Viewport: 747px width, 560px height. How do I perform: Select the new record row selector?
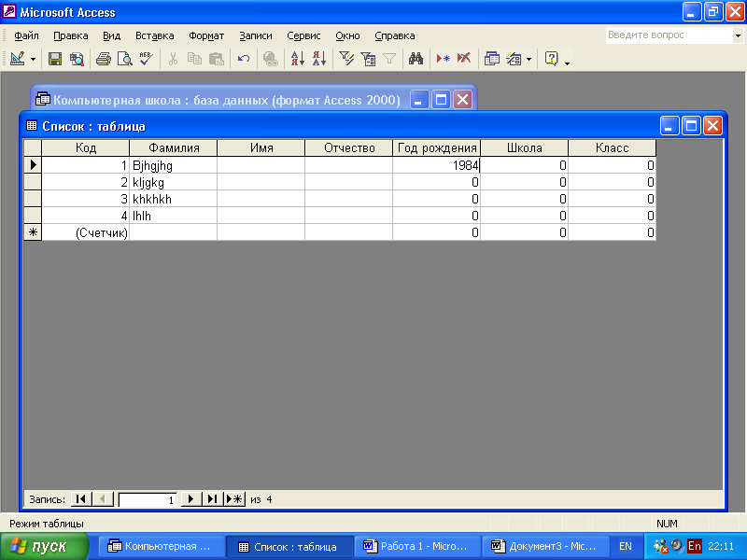(33, 232)
